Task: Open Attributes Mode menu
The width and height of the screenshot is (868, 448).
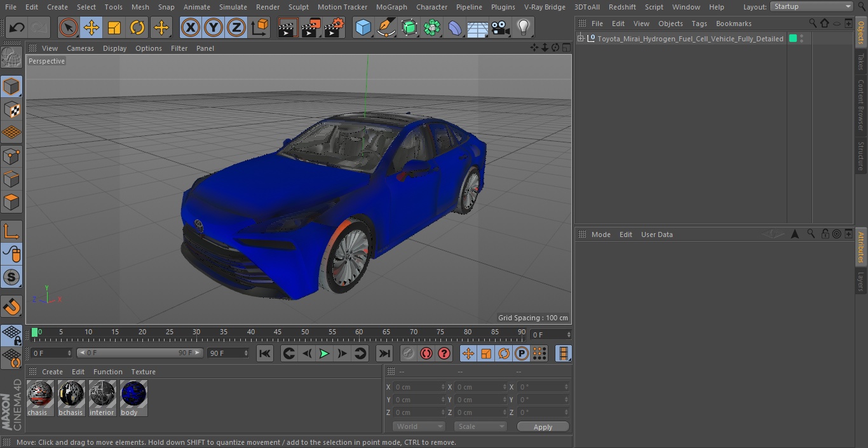Action: 600,234
